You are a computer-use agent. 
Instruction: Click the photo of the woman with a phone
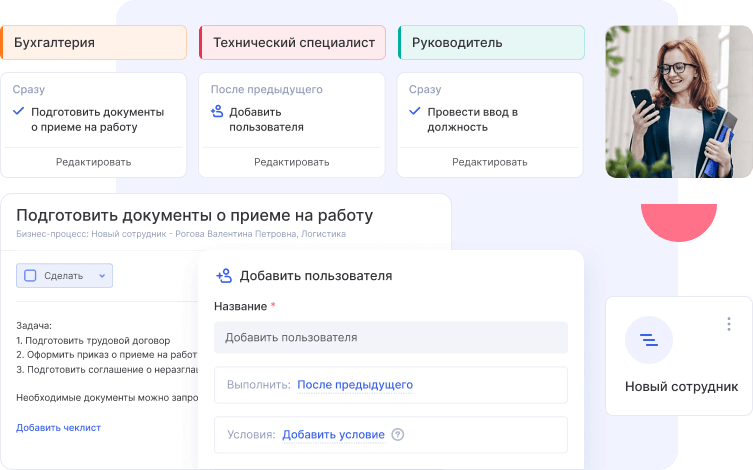pos(678,101)
